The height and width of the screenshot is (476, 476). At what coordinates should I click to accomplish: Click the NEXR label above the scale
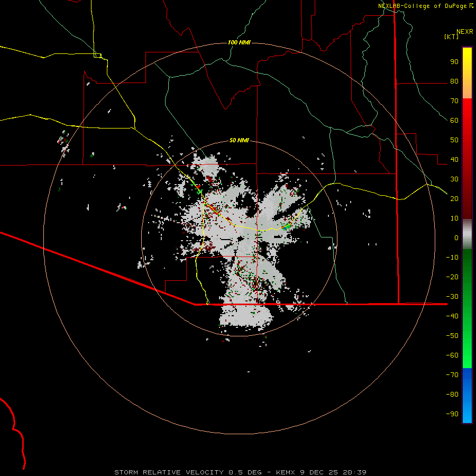click(x=465, y=32)
